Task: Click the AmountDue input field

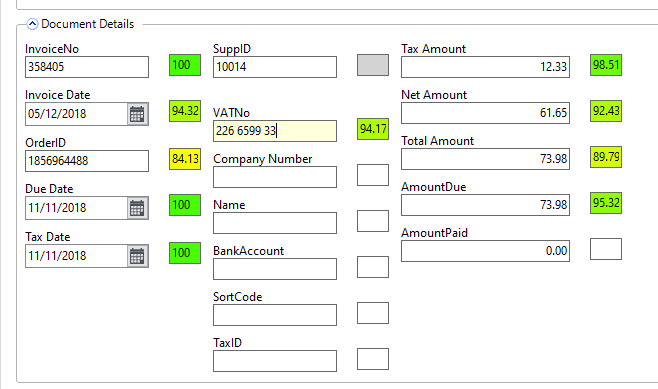Action: 486,205
